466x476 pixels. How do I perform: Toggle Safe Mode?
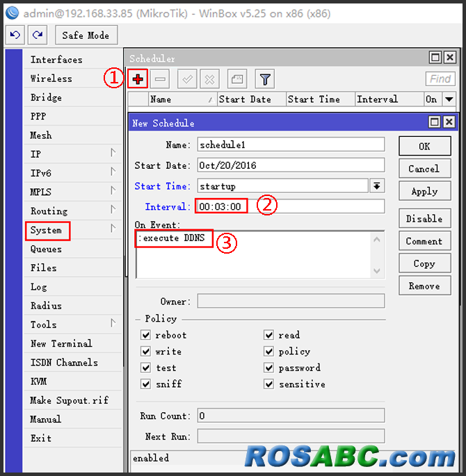86,35
